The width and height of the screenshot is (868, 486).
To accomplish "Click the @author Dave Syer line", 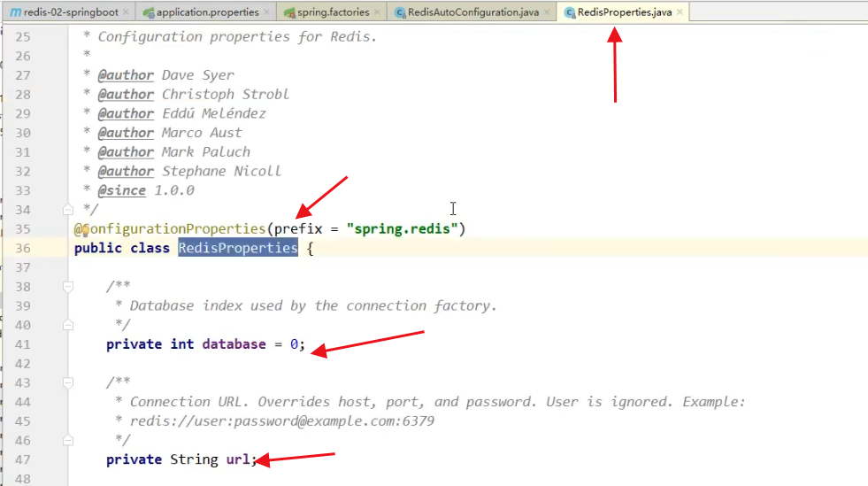I will (x=165, y=74).
